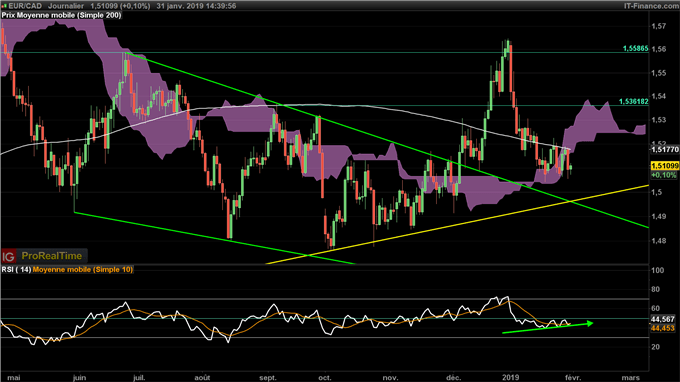Click the 1,51770 moving average price tag

[x=664, y=150]
